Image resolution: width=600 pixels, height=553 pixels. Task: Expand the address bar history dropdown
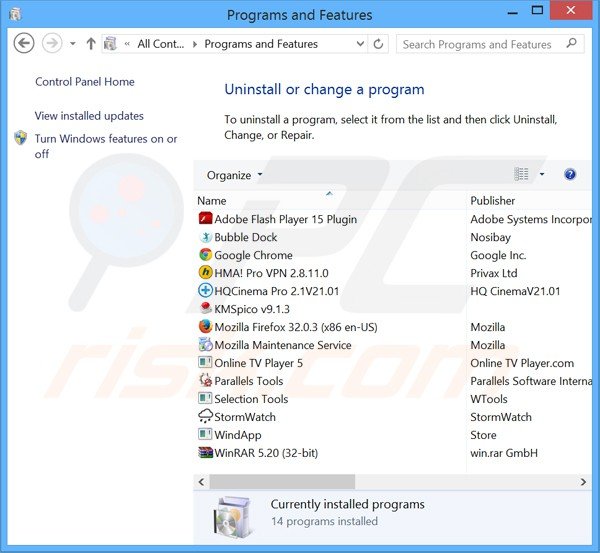coord(360,44)
